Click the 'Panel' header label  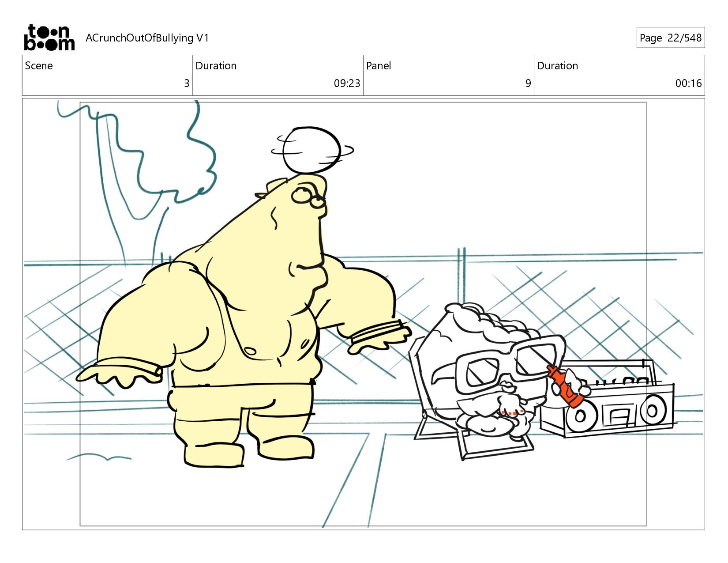click(x=379, y=66)
